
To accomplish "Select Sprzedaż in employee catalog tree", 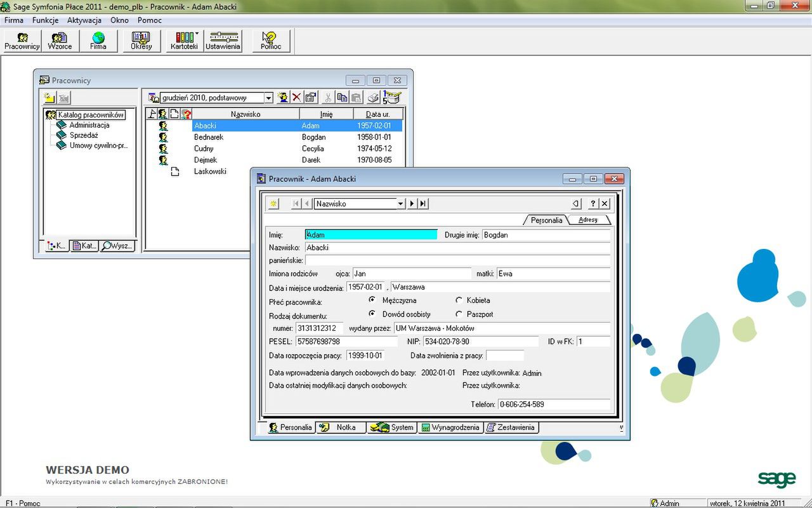I will tap(84, 135).
